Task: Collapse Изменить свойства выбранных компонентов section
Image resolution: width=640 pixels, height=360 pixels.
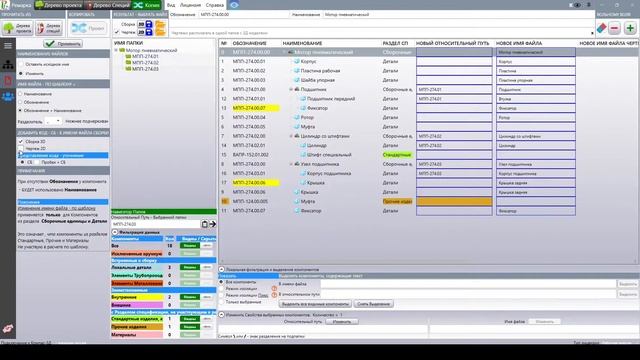Action: [x=222, y=315]
